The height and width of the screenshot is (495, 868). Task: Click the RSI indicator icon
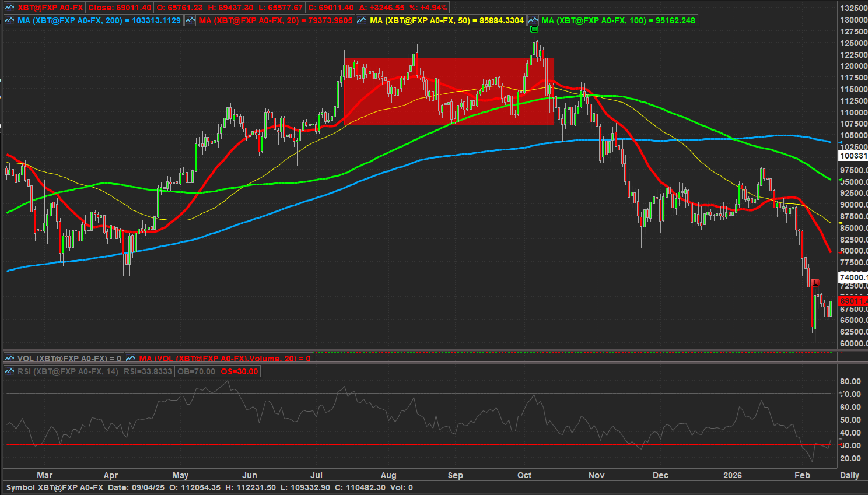[9, 371]
